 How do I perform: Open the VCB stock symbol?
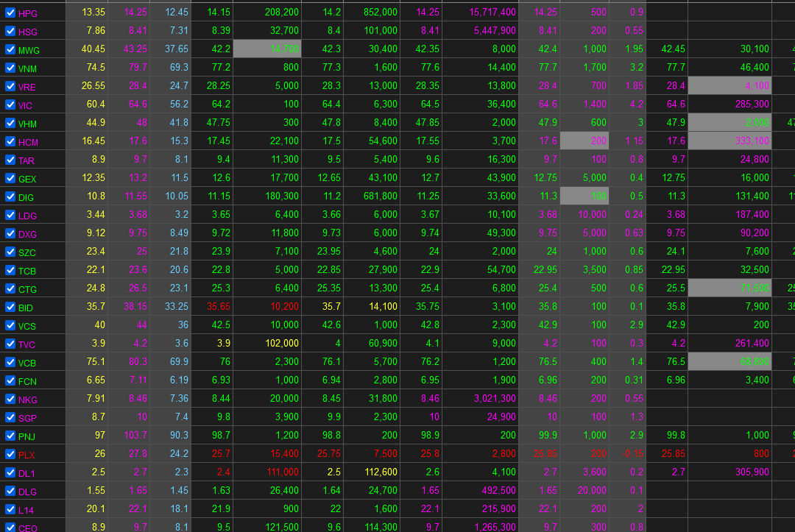pyautogui.click(x=27, y=363)
